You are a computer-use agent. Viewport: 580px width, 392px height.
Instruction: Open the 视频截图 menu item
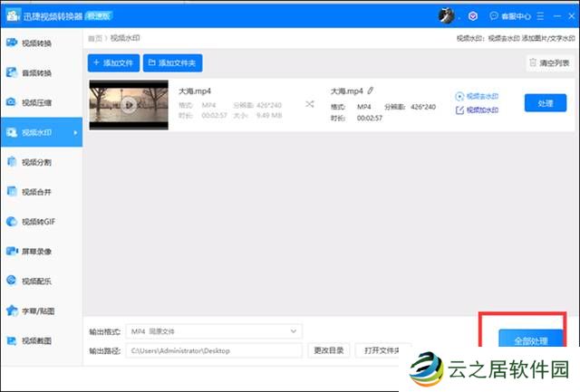tap(36, 341)
